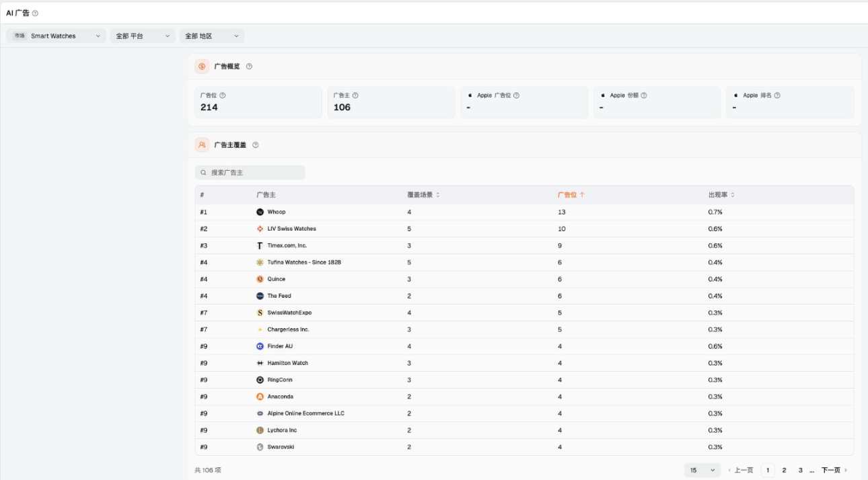The image size is (868, 480).
Task: Focus the 搜索广告主 search field
Action: 250,173
